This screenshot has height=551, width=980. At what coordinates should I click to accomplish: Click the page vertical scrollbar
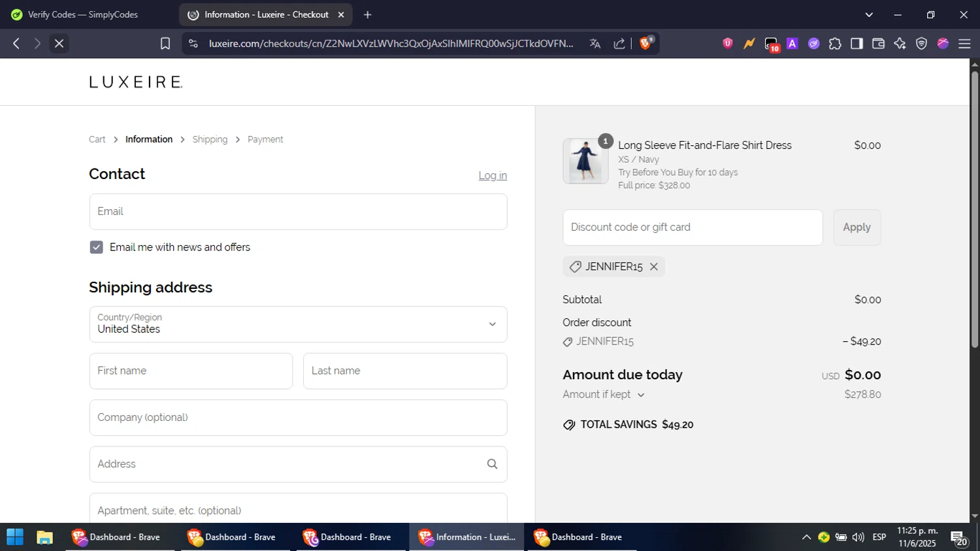pos(975,209)
